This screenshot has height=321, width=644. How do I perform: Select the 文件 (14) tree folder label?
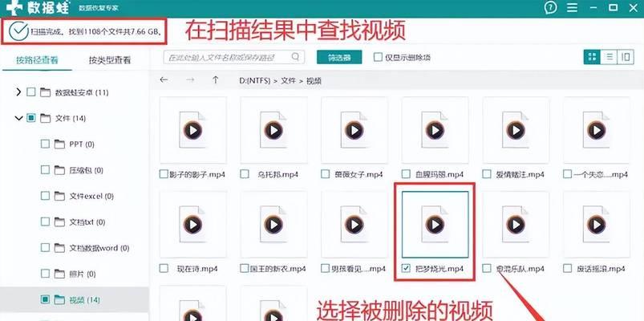71,119
